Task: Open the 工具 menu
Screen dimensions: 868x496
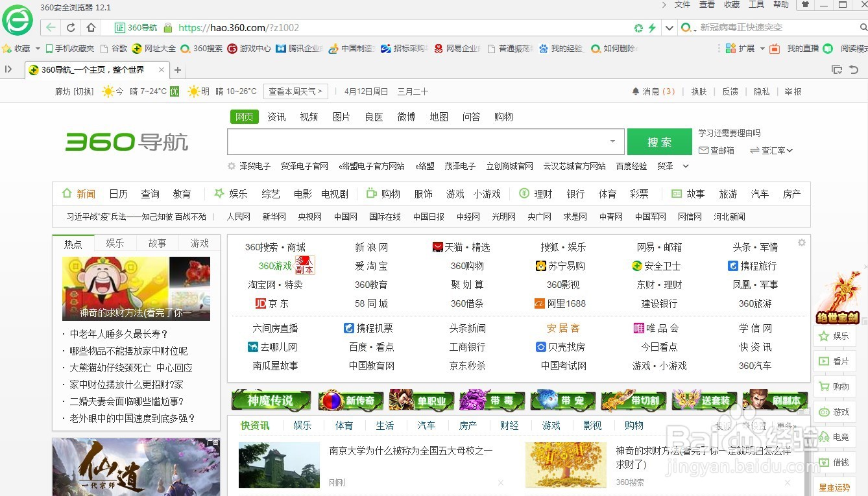Action: click(x=756, y=5)
